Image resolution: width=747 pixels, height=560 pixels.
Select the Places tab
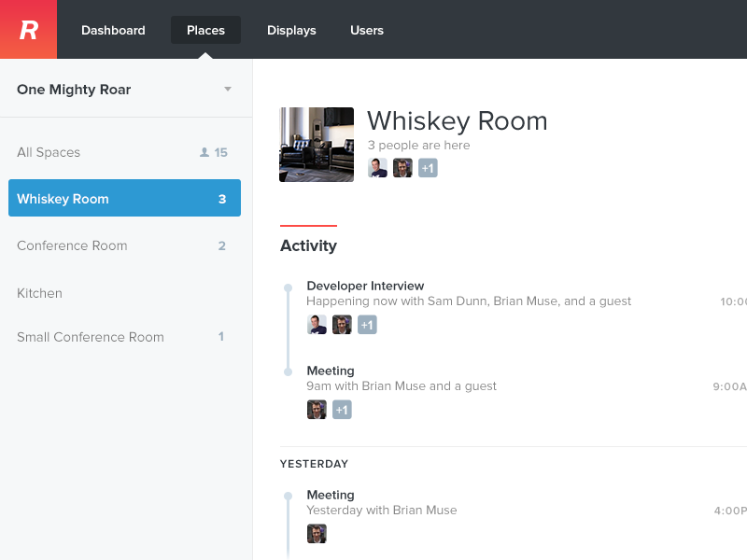click(205, 30)
